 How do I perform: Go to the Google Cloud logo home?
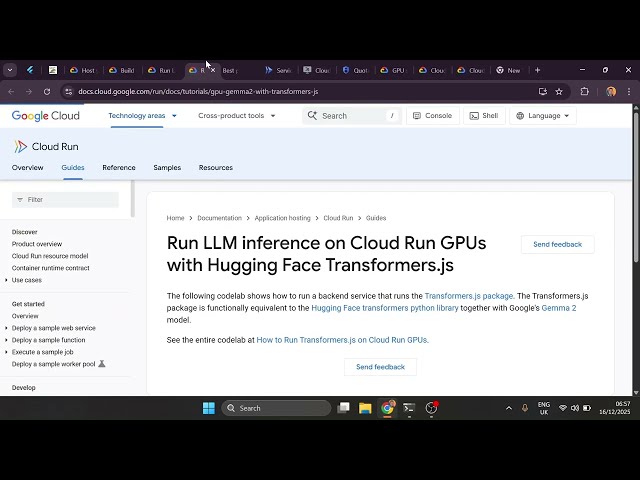tap(46, 116)
